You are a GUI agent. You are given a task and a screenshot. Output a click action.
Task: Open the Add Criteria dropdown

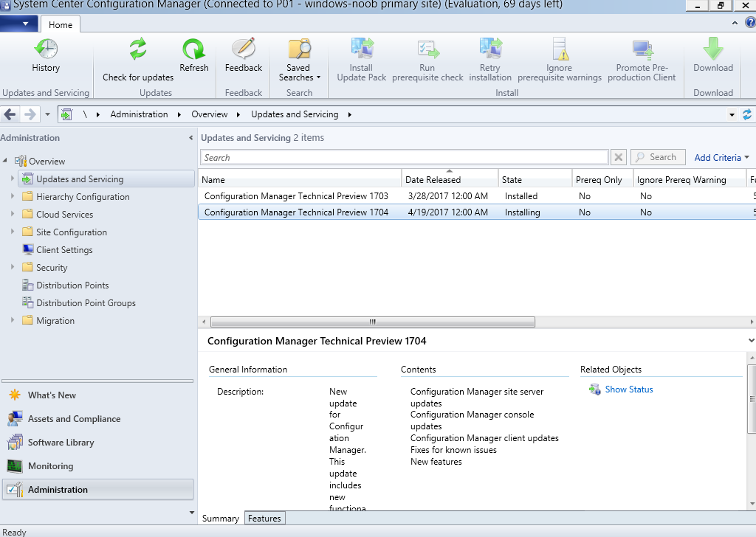pos(722,158)
